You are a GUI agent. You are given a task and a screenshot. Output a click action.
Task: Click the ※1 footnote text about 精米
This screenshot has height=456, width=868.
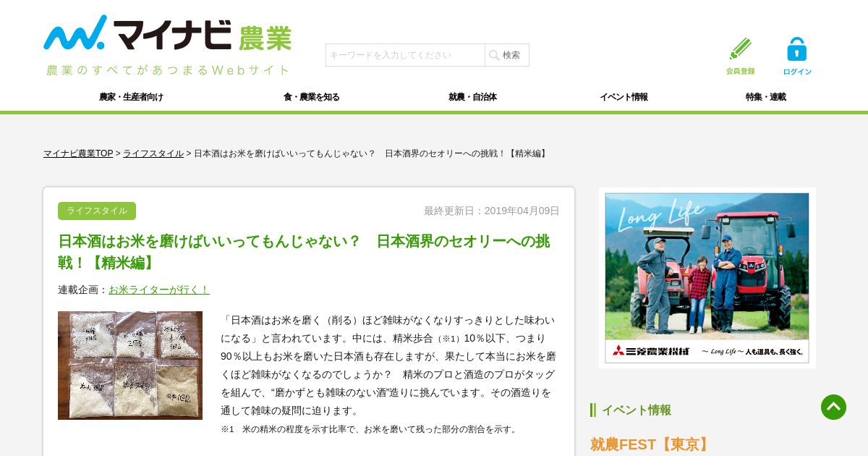coord(370,429)
